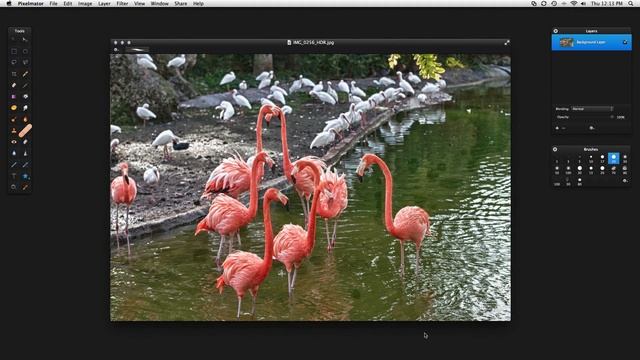Select the Type tool
Viewport: 640px width, 360px height.
[14, 176]
